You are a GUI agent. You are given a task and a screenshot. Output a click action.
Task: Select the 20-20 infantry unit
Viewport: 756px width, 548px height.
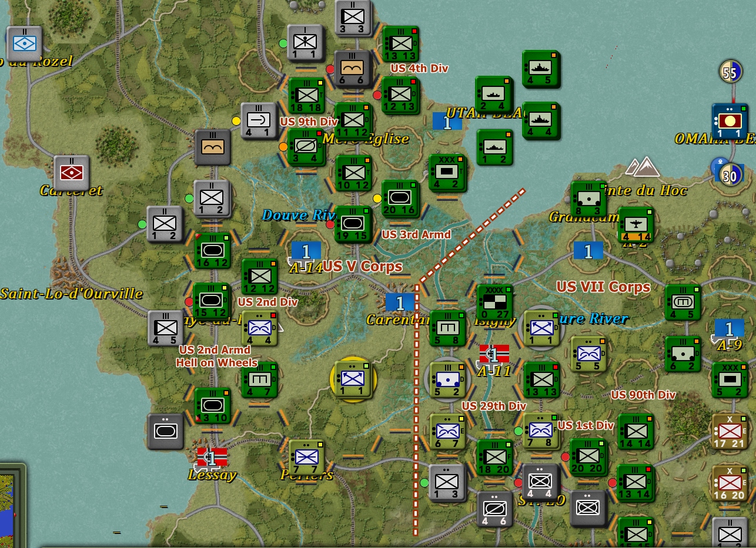click(x=588, y=456)
